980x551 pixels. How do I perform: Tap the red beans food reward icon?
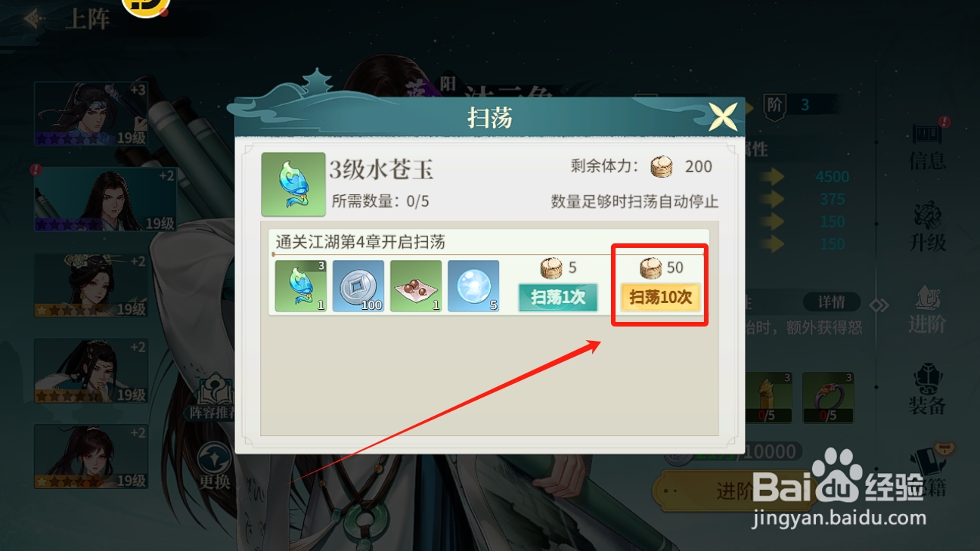click(416, 286)
